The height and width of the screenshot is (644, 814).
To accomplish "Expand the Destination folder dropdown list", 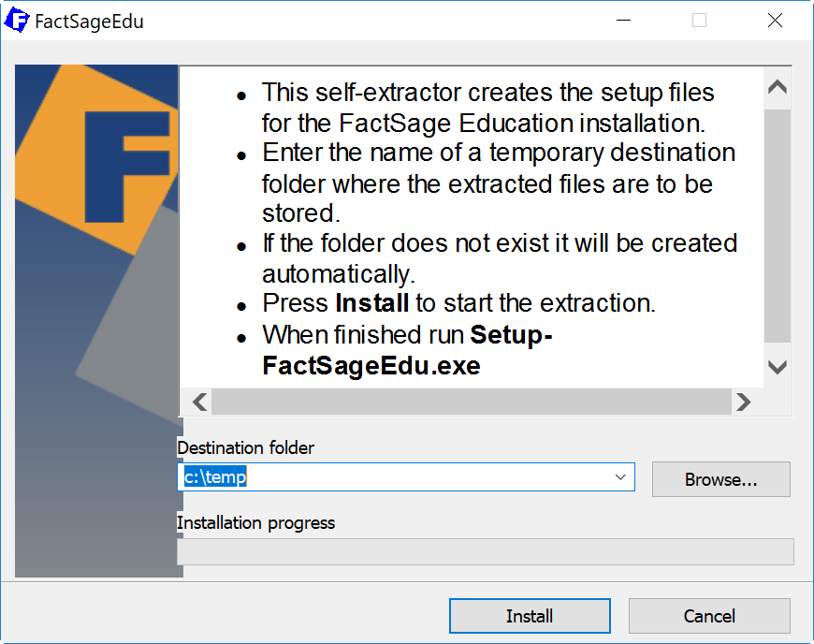I will coord(620,476).
